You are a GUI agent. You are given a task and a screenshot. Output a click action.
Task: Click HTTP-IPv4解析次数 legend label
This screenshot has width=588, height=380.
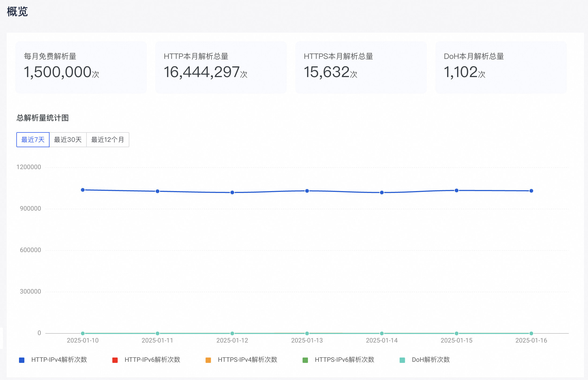tap(59, 360)
